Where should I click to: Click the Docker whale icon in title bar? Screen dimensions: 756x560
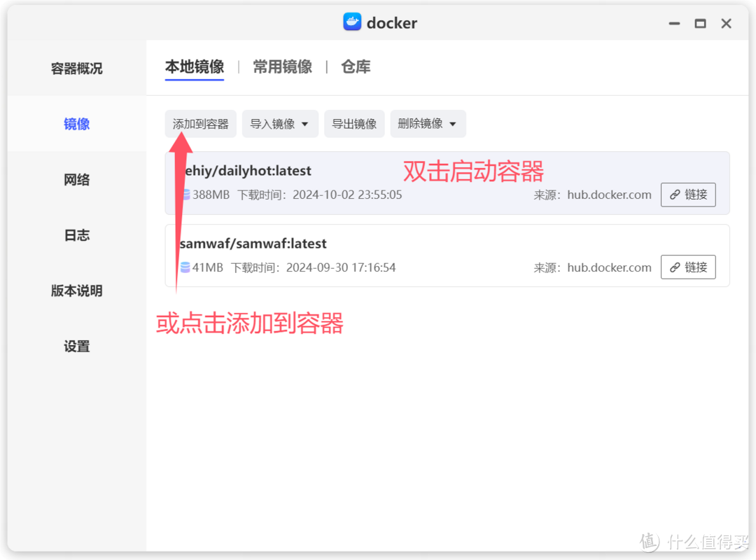(x=352, y=22)
